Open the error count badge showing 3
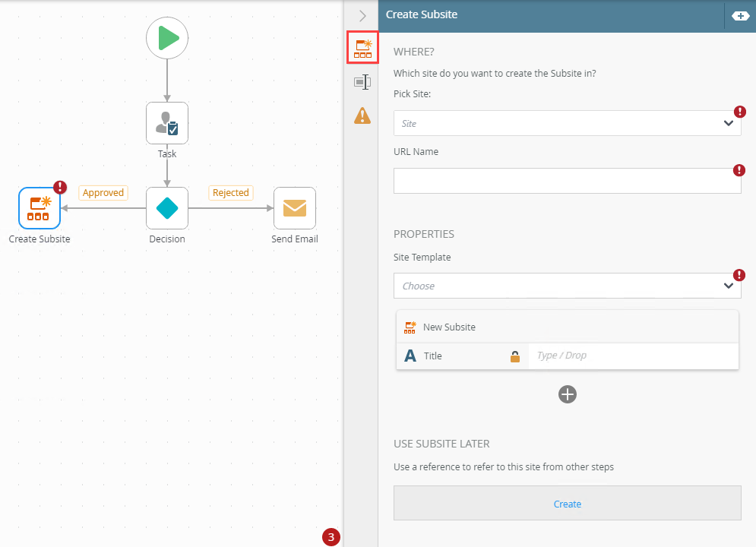This screenshot has width=756, height=547. click(x=331, y=537)
